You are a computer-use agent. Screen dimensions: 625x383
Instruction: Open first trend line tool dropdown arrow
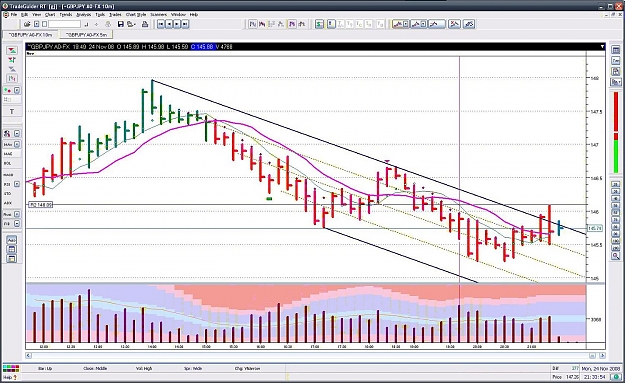pos(406,24)
